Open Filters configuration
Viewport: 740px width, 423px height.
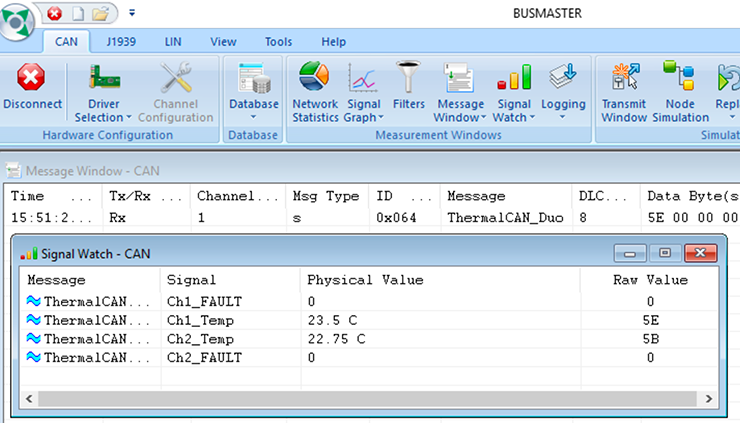pos(409,85)
